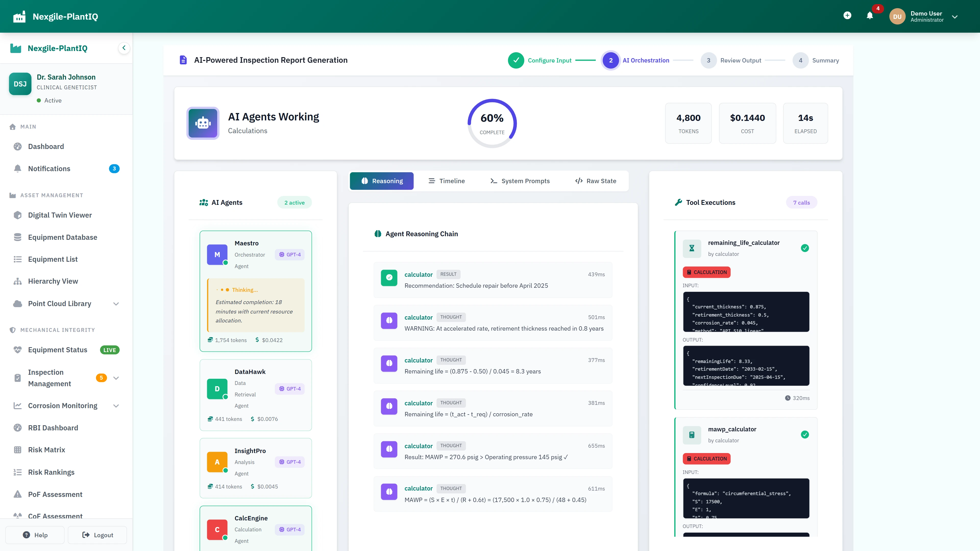Click the AI Agents robot icon
Screen dimensions: 980x551
point(203,123)
